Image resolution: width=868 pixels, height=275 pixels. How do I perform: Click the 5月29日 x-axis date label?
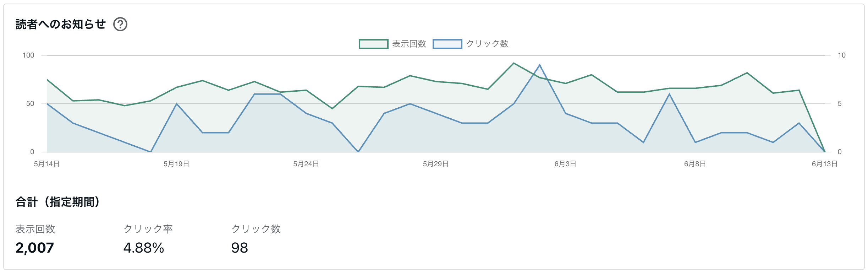tap(435, 164)
